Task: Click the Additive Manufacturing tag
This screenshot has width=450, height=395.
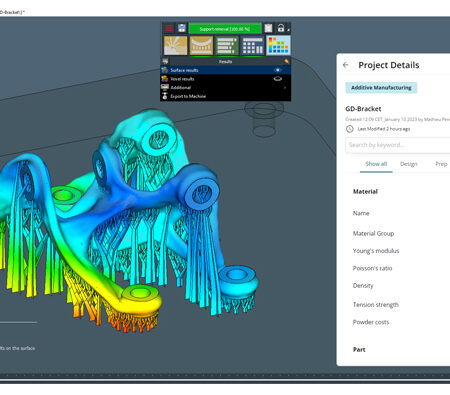Action: click(381, 88)
